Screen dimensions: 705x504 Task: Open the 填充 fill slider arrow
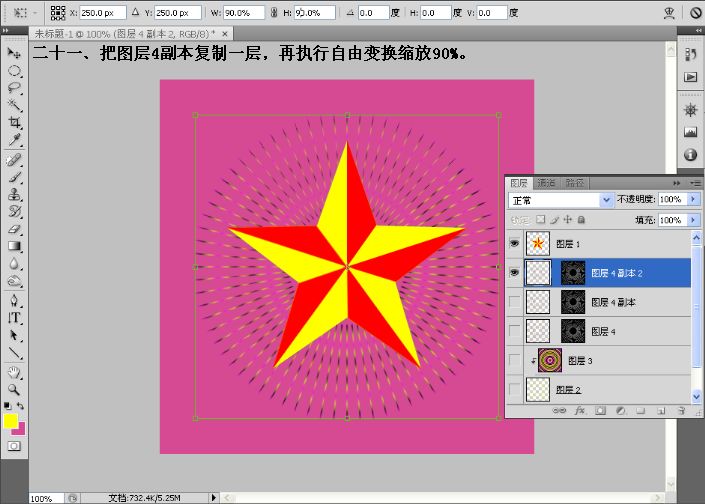tap(693, 220)
